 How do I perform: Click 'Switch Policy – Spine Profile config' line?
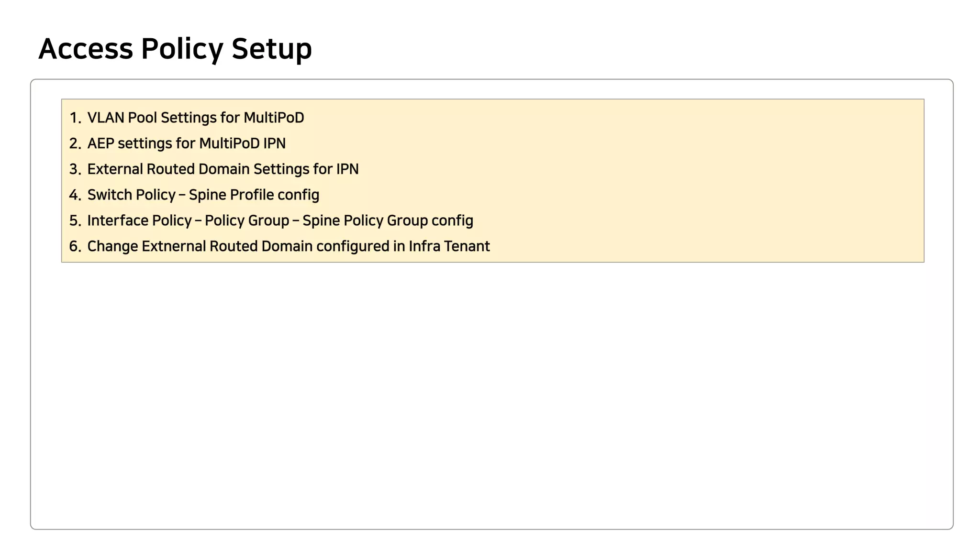point(203,195)
